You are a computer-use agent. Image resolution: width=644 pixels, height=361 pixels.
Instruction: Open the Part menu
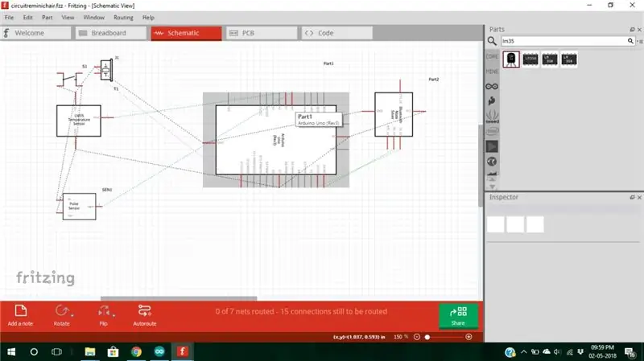47,18
